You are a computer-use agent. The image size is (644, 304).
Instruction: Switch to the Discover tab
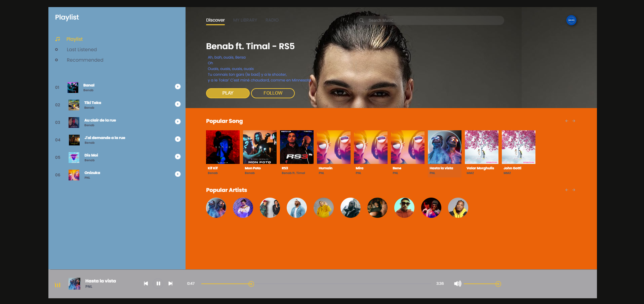tap(215, 20)
